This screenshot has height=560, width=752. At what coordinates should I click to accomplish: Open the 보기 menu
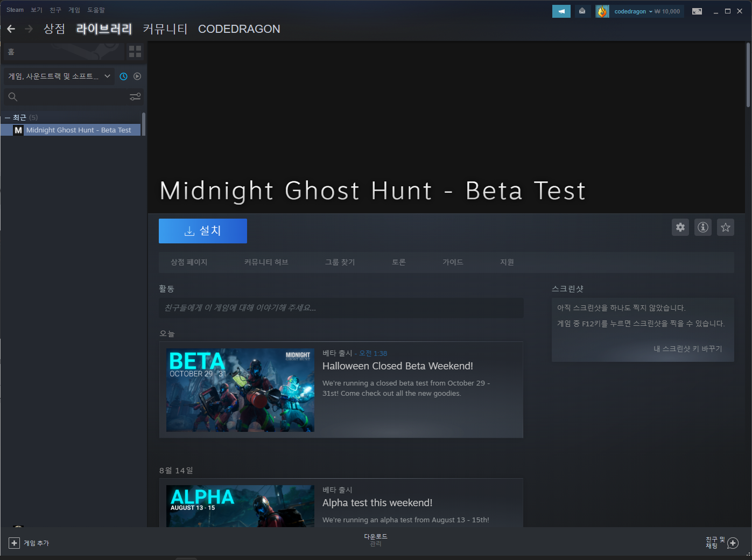[37, 10]
